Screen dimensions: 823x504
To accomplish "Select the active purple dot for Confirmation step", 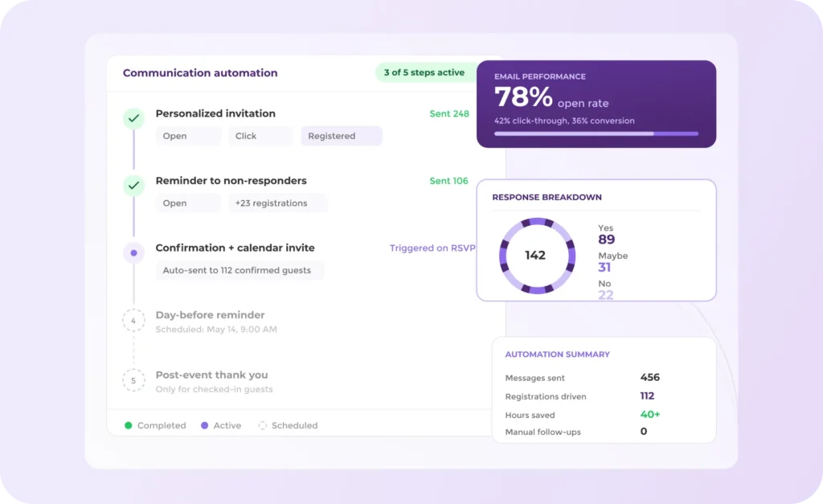I will point(134,253).
